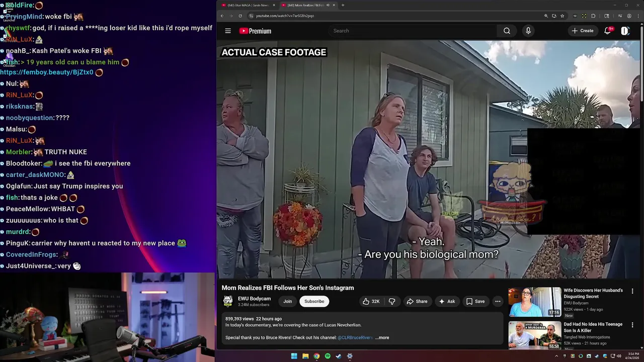Open EWU Bodycam channel name
Screen dimensions: 644x362
tap(254, 299)
